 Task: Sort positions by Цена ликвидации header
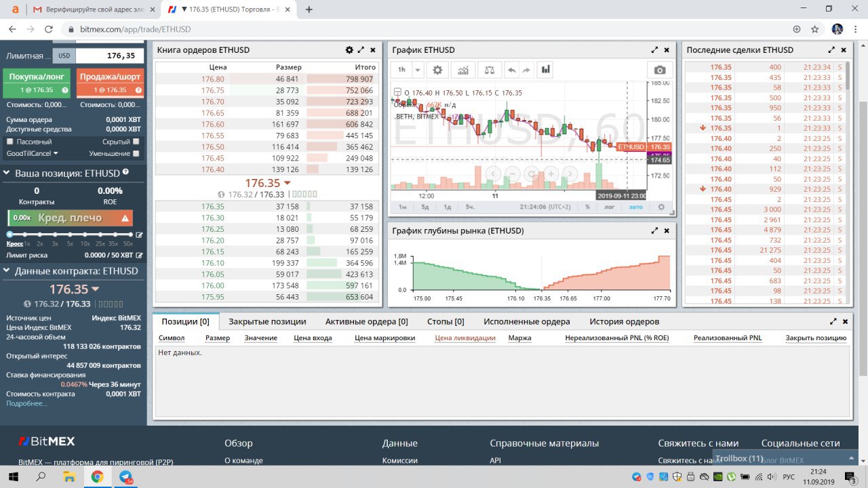click(465, 338)
